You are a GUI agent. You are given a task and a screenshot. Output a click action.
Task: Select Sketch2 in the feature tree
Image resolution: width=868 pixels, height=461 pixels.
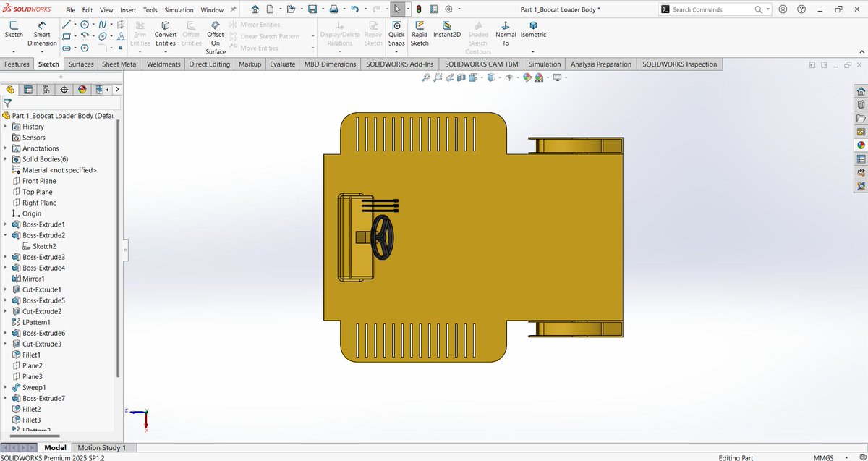click(x=44, y=246)
